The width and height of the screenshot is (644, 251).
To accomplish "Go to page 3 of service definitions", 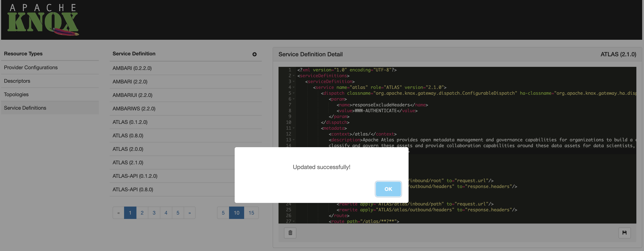I will tap(154, 213).
